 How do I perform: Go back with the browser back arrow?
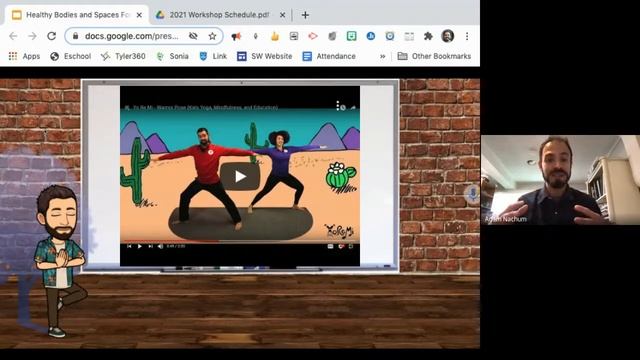(13, 36)
